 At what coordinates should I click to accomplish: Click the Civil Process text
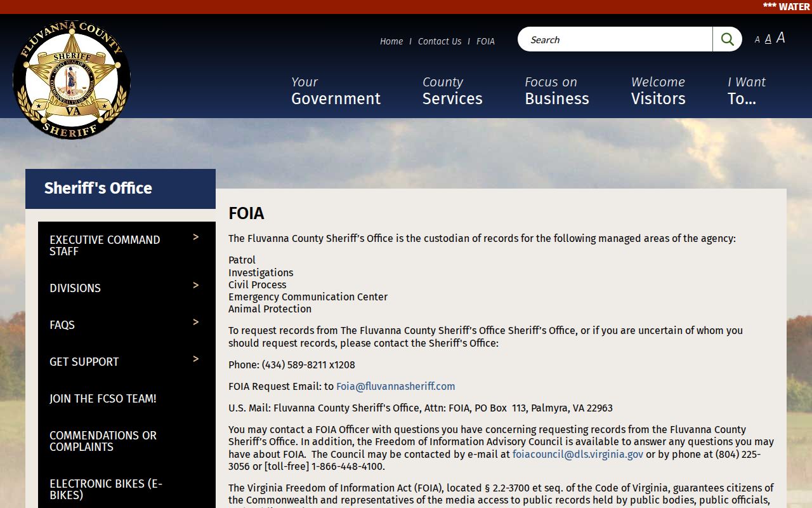click(x=257, y=284)
